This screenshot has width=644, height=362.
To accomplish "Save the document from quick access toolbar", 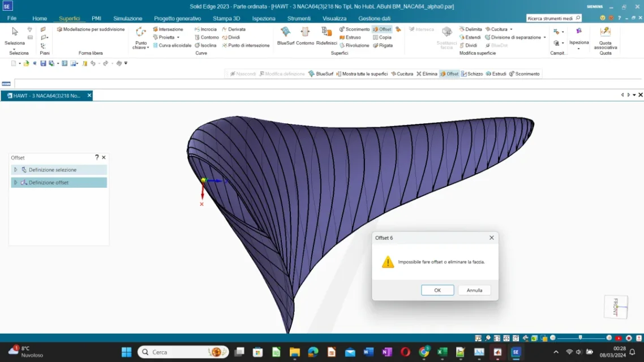I will (x=43, y=63).
